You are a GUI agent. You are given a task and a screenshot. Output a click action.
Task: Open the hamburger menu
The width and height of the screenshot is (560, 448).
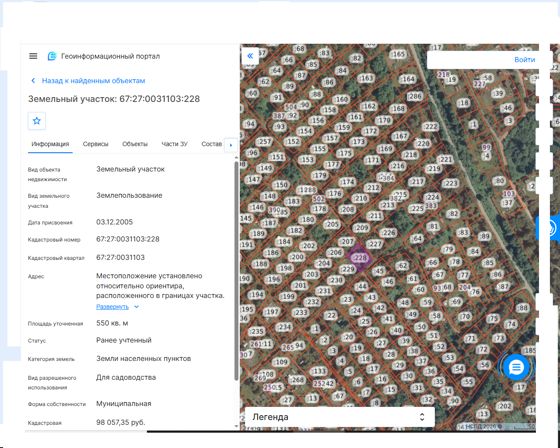pyautogui.click(x=33, y=56)
